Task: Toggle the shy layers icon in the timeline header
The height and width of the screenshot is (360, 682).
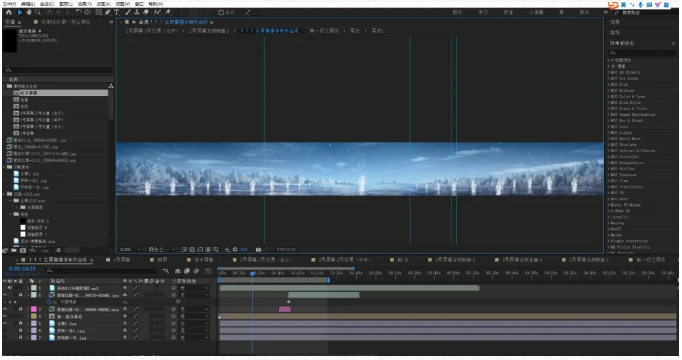Action: click(178, 271)
